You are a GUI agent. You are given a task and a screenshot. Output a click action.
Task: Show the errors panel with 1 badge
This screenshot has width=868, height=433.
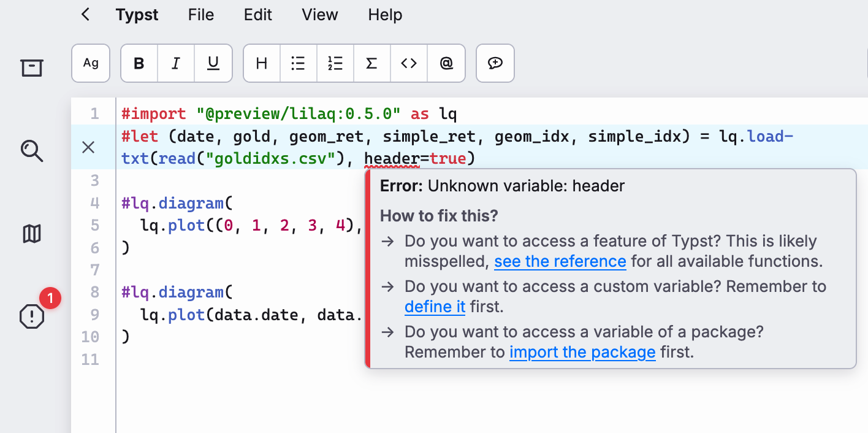32,316
